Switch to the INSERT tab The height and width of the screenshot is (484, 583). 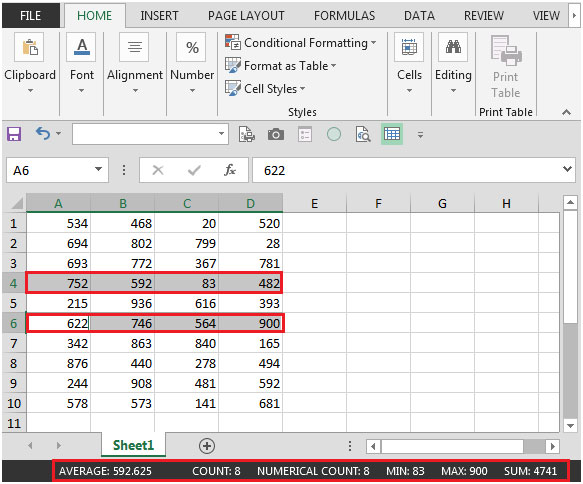(x=160, y=16)
